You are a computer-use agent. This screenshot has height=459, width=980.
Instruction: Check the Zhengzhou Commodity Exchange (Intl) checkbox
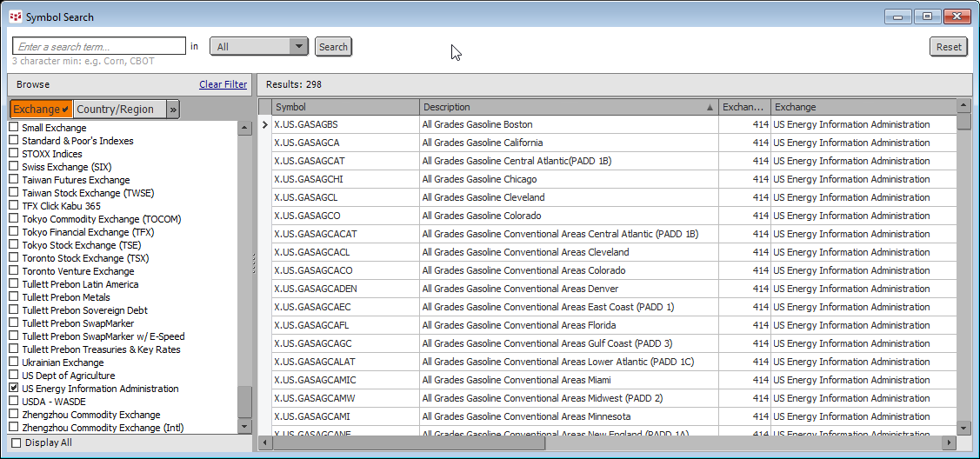coord(14,428)
